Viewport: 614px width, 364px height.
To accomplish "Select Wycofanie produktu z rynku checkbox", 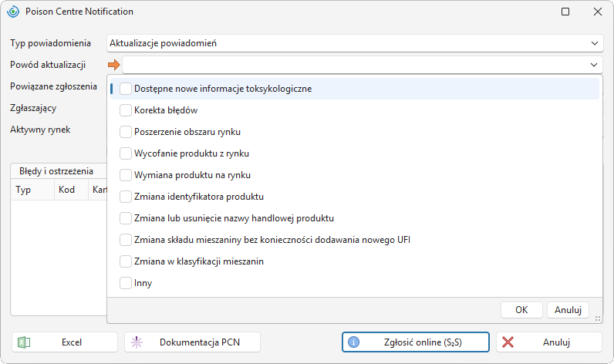I will (x=126, y=153).
